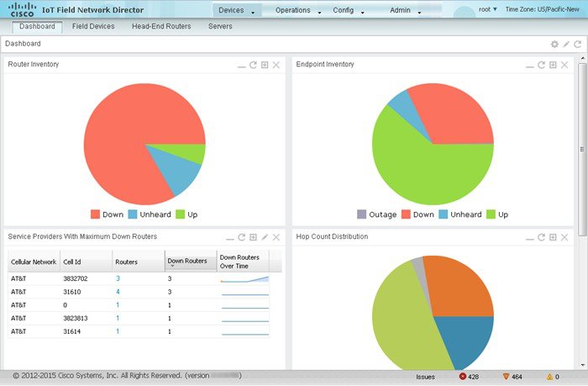Click the red critical issues icon

pyautogui.click(x=463, y=376)
